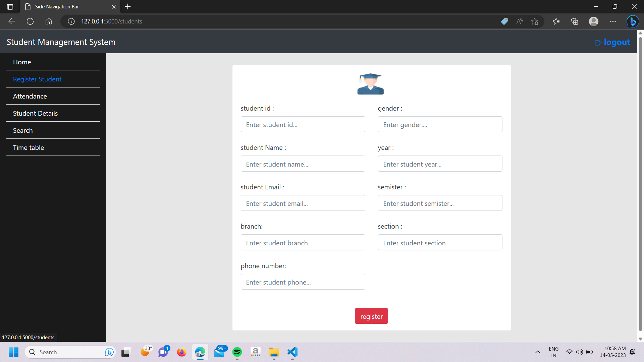Click the Read aloud icon in the address bar
The height and width of the screenshot is (362, 644).
(x=519, y=21)
